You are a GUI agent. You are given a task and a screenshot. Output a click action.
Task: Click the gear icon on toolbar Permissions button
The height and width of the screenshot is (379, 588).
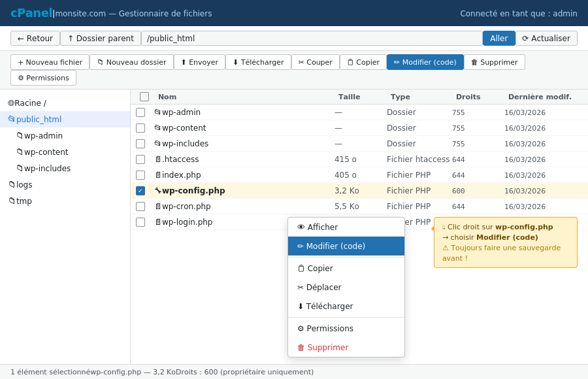[x=21, y=78]
